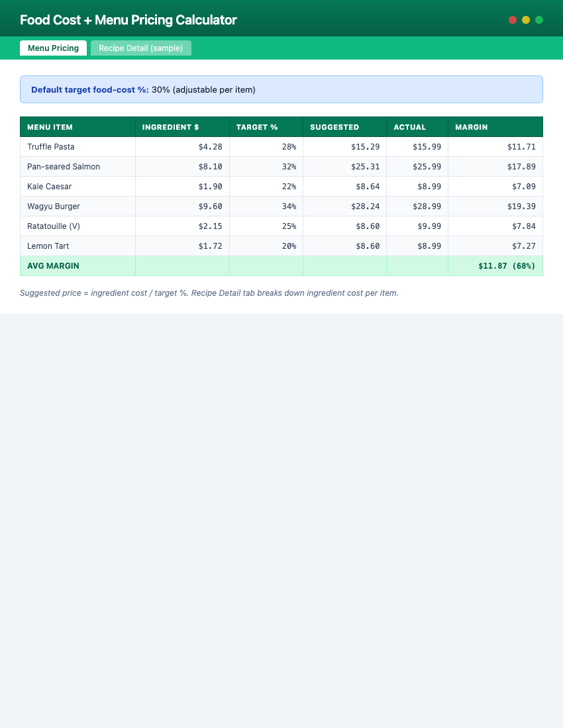563x728 pixels.
Task: Click the Default target food-cost % label
Action: (90, 89)
